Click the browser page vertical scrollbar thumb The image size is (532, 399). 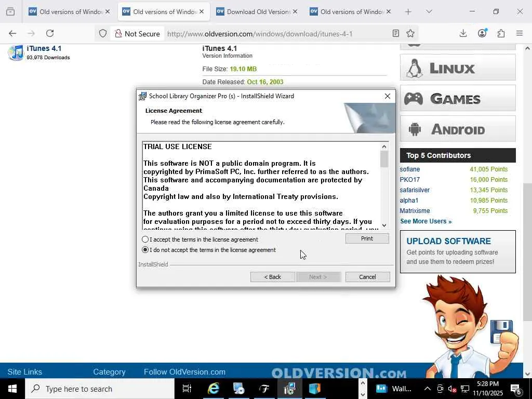528,252
